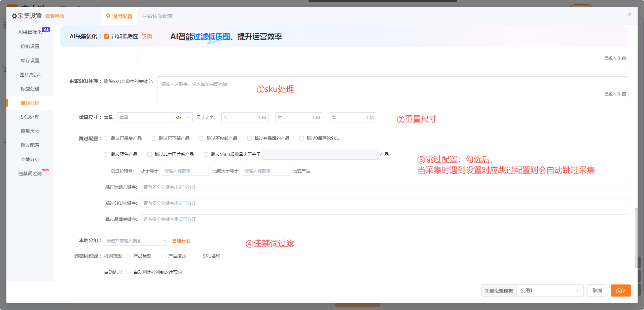644x310 pixels.
Task: Open the 管理分组 link
Action: pyautogui.click(x=181, y=241)
